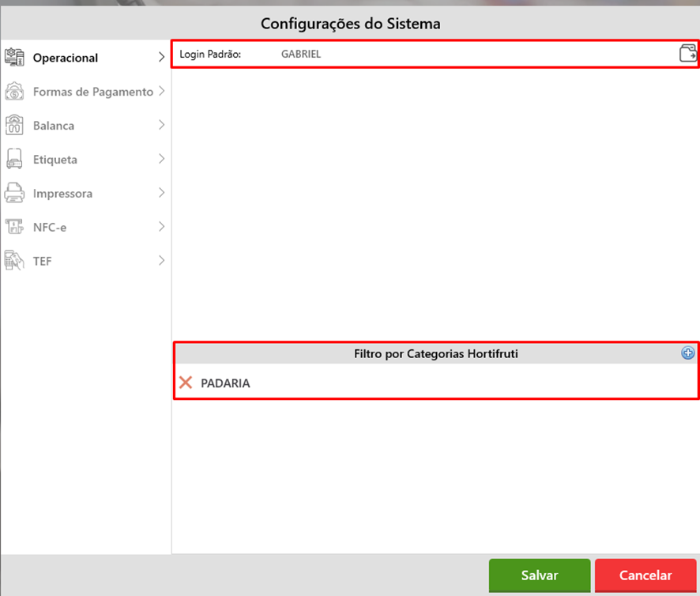The height and width of the screenshot is (596, 700).
Task: Select the NFC-e menu label
Action: [x=51, y=228]
